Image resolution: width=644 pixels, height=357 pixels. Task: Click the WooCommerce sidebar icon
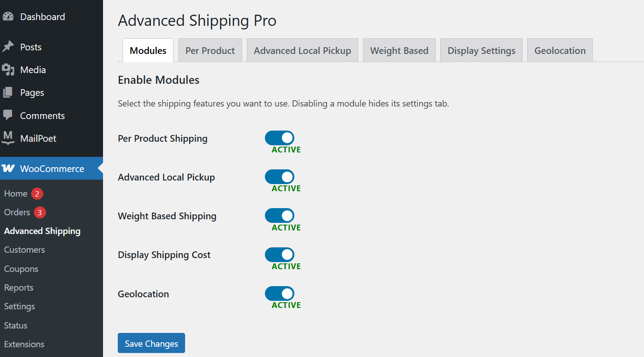pyautogui.click(x=8, y=168)
